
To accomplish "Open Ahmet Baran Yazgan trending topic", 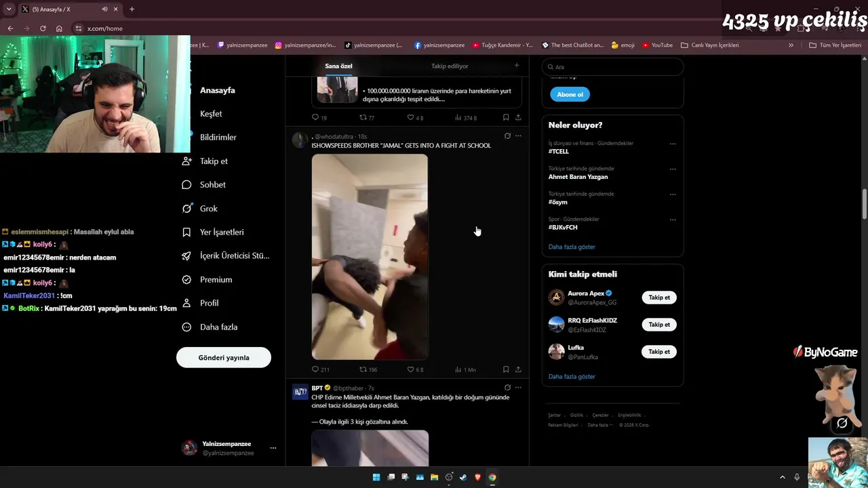I will point(578,177).
